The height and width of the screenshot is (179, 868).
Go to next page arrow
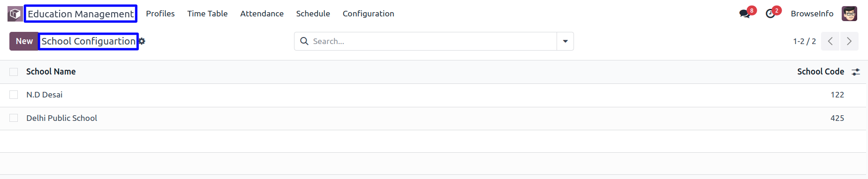849,41
